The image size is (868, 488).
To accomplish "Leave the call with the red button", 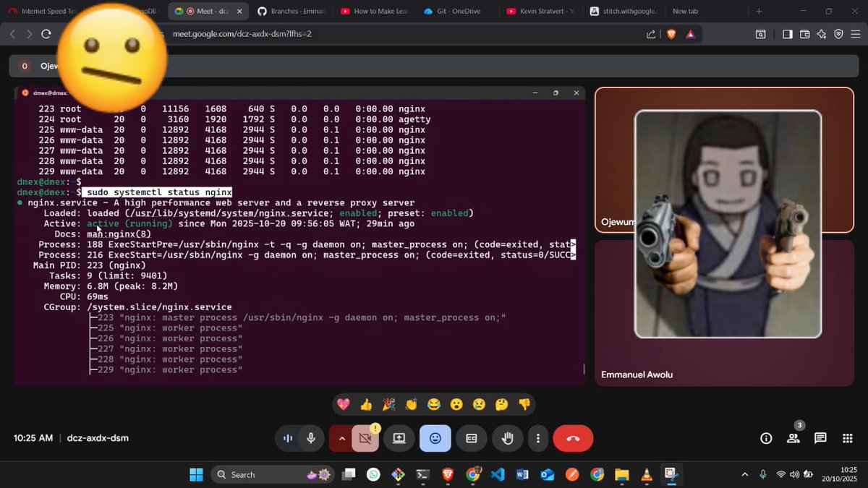I will 573,438.
